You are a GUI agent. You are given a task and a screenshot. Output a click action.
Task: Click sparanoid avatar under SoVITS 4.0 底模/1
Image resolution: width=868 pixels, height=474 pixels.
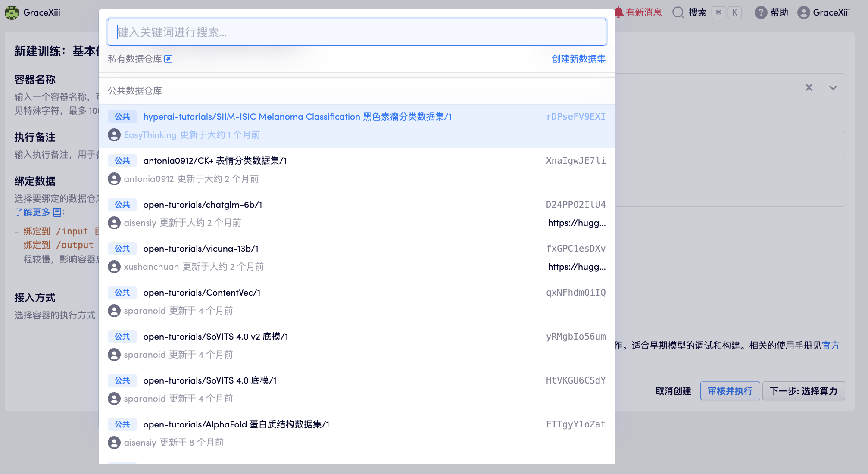coord(114,399)
